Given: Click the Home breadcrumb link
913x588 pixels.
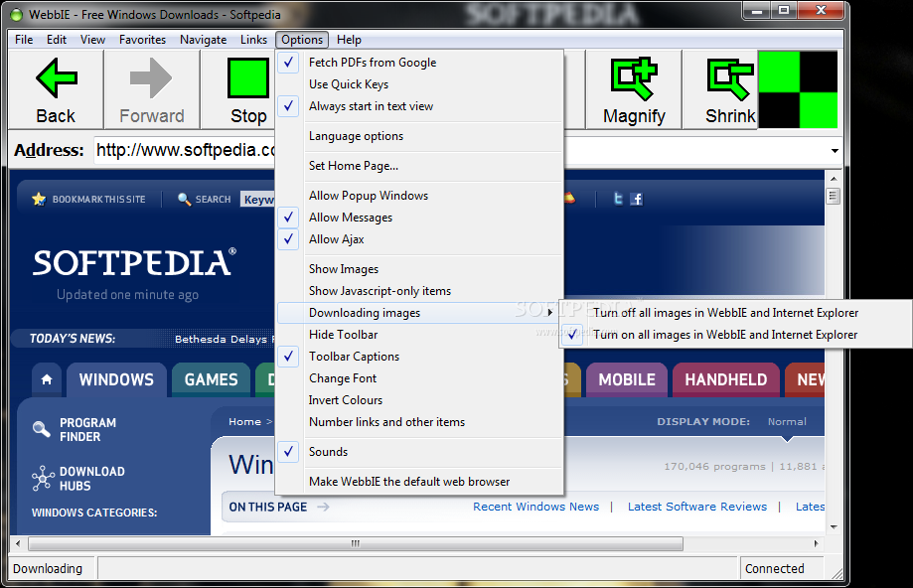Looking at the screenshot, I should [x=244, y=421].
